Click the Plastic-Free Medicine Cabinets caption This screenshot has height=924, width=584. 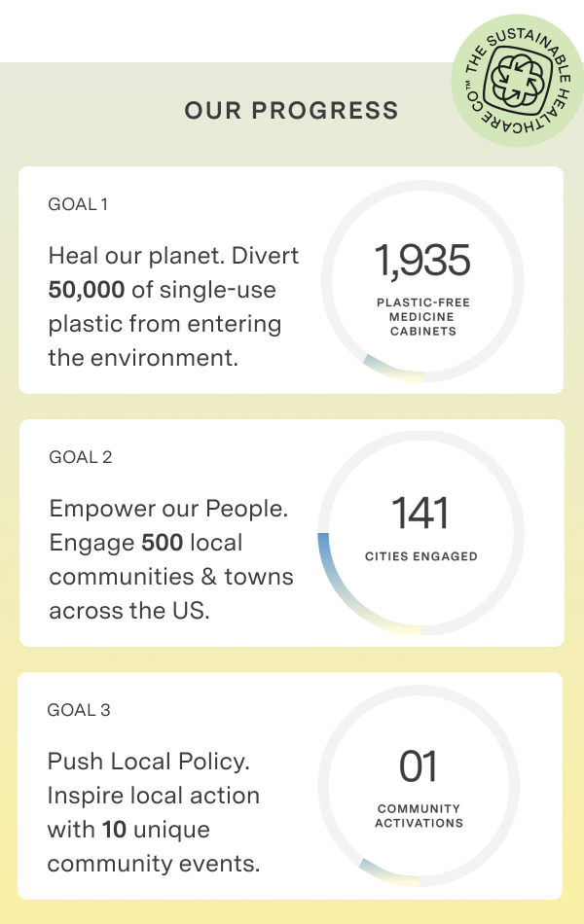423,316
